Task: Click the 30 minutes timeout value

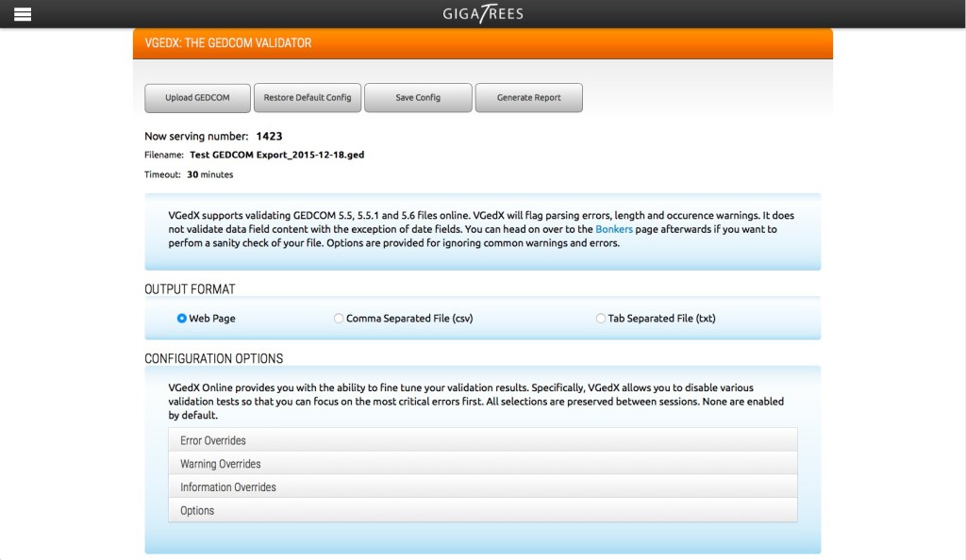Action: (x=210, y=174)
